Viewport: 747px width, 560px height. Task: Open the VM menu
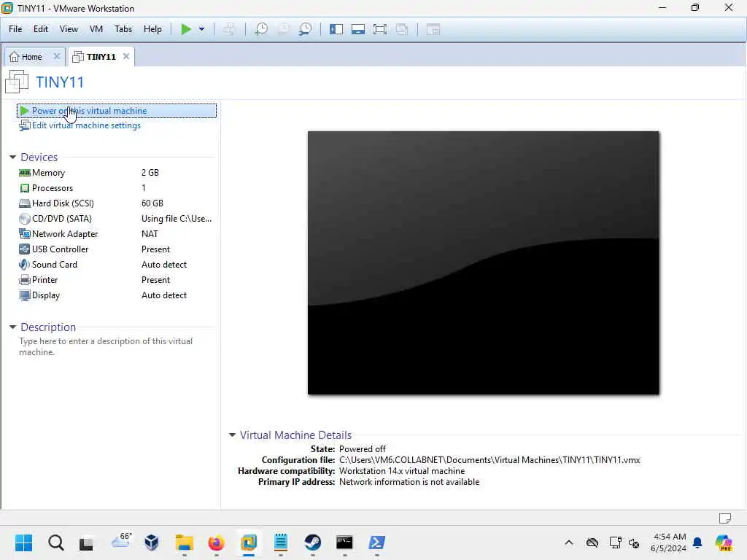click(x=96, y=29)
